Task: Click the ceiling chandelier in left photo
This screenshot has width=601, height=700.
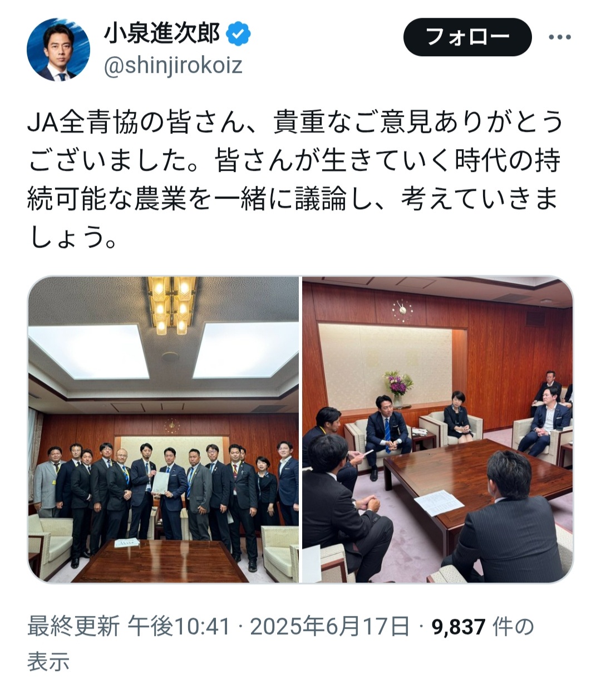Action: [x=171, y=305]
